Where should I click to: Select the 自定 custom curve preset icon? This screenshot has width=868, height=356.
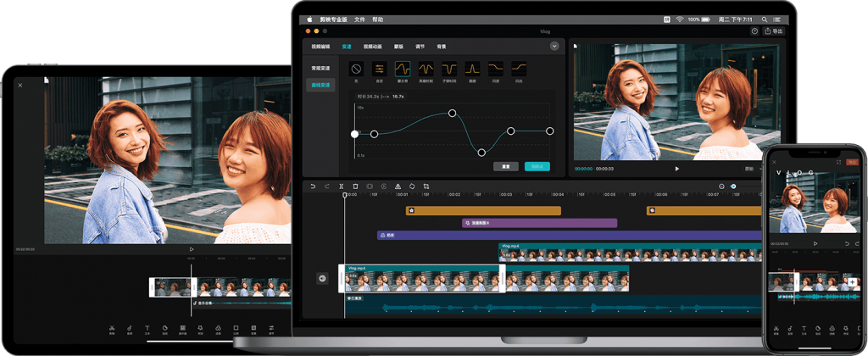coord(379,69)
